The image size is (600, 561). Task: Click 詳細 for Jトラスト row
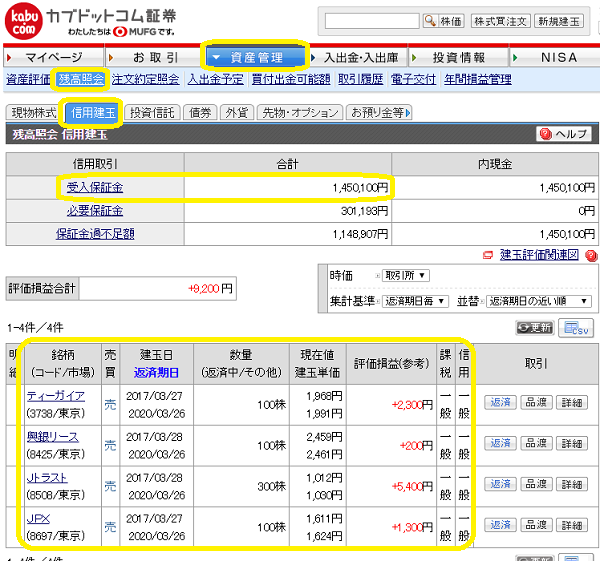tap(572, 484)
